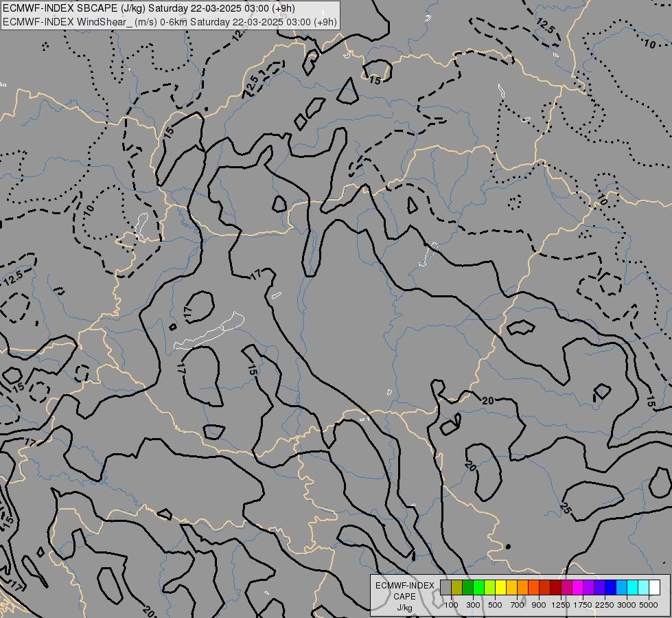
Task: Select the orange-red swatch left of 900
Action: (x=533, y=587)
